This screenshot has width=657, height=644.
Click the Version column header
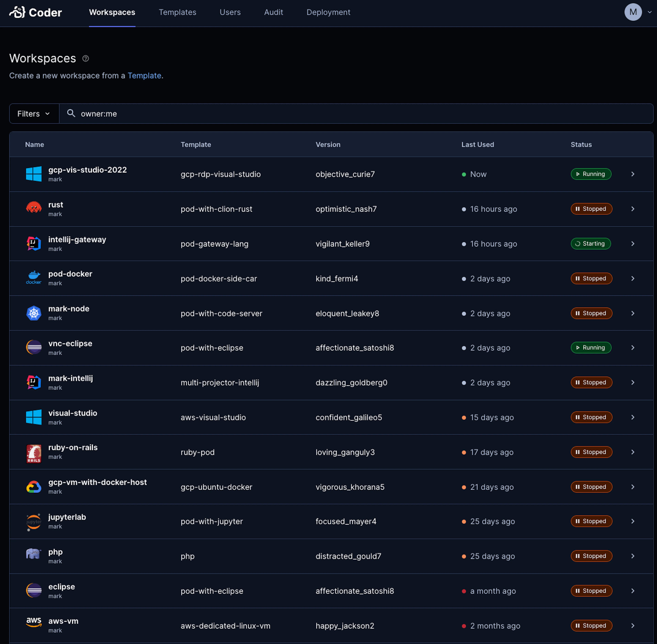tap(328, 144)
